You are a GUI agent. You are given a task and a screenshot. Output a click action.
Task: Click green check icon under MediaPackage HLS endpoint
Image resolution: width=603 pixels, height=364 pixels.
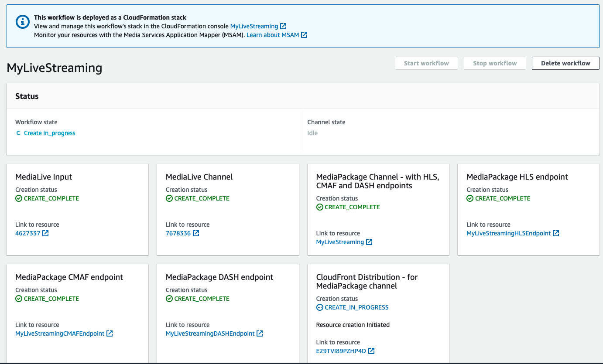[x=470, y=198]
